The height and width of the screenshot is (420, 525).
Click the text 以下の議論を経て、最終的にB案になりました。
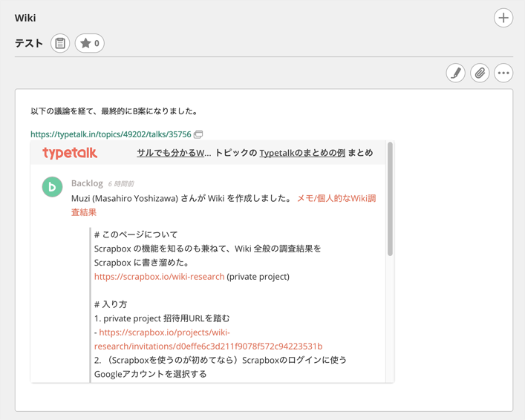114,111
